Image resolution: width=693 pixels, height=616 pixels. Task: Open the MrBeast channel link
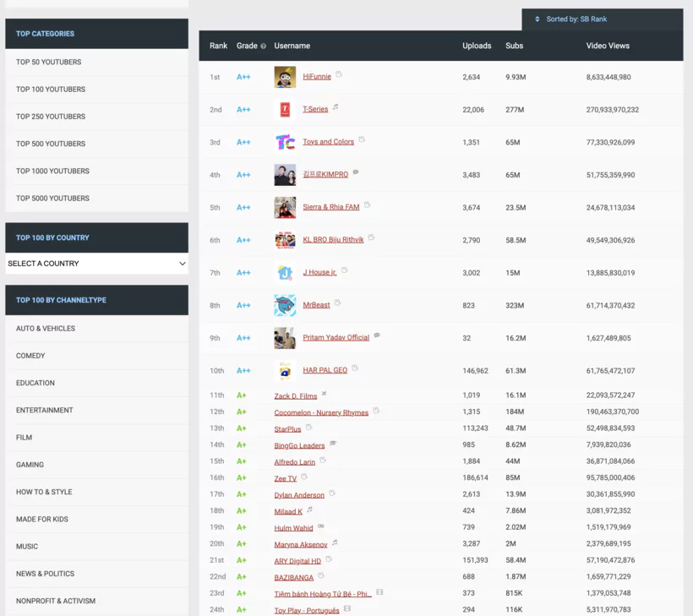(x=316, y=305)
